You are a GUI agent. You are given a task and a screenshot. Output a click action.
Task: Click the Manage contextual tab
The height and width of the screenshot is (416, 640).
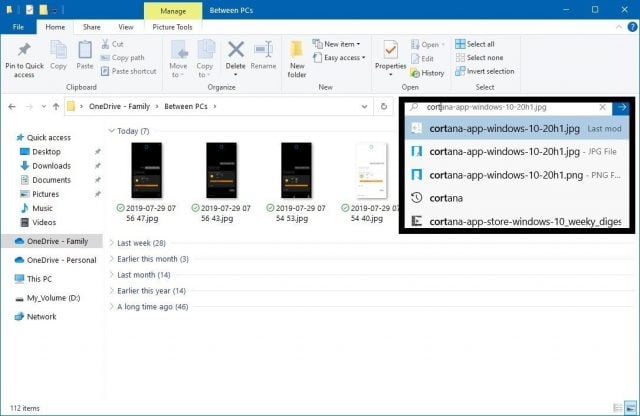(173, 11)
